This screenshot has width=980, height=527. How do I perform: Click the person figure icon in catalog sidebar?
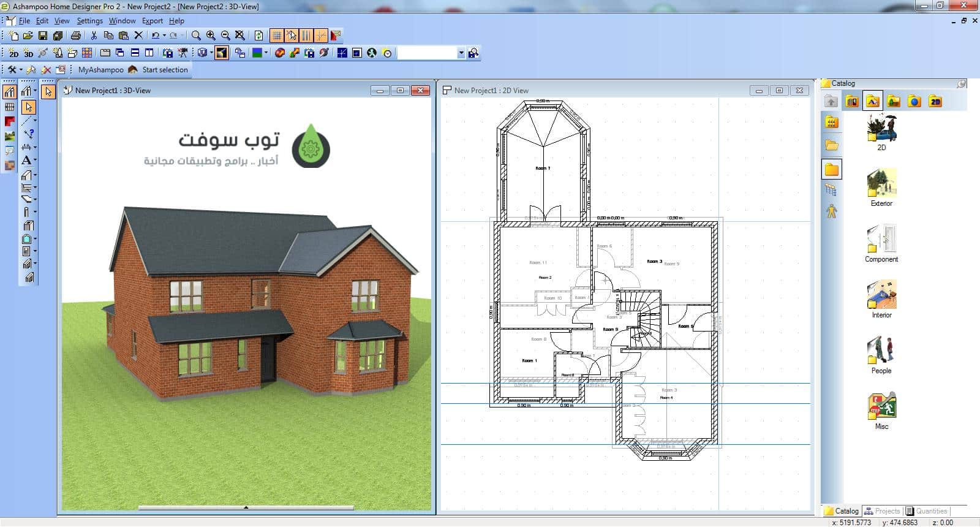point(831,211)
